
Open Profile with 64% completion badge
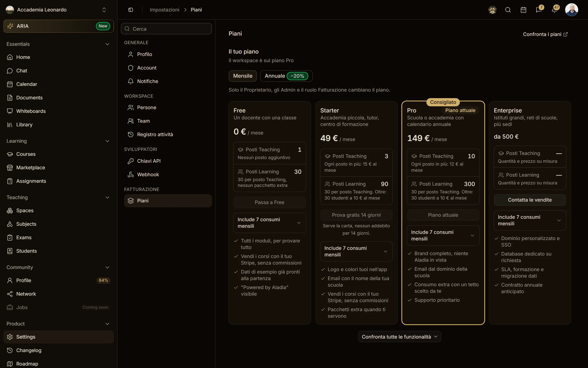tap(59, 281)
